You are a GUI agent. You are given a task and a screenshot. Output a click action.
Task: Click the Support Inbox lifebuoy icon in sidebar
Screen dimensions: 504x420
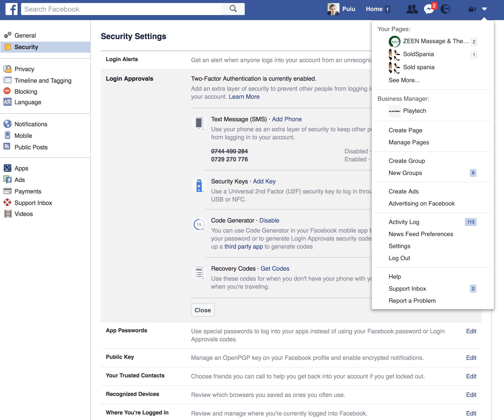[8, 202]
